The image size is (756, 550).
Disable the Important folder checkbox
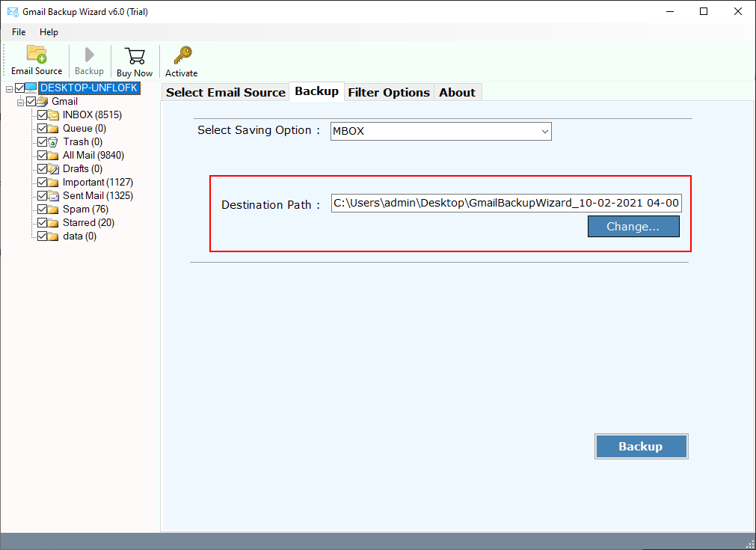43,183
